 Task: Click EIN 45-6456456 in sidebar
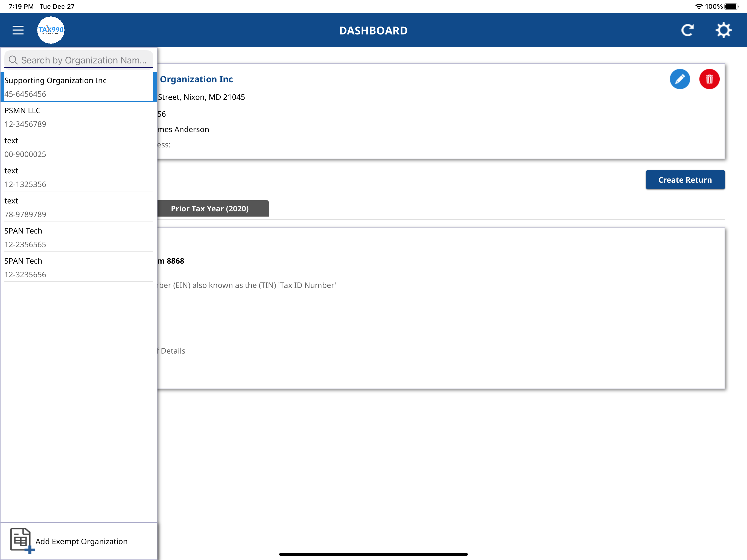25,94
